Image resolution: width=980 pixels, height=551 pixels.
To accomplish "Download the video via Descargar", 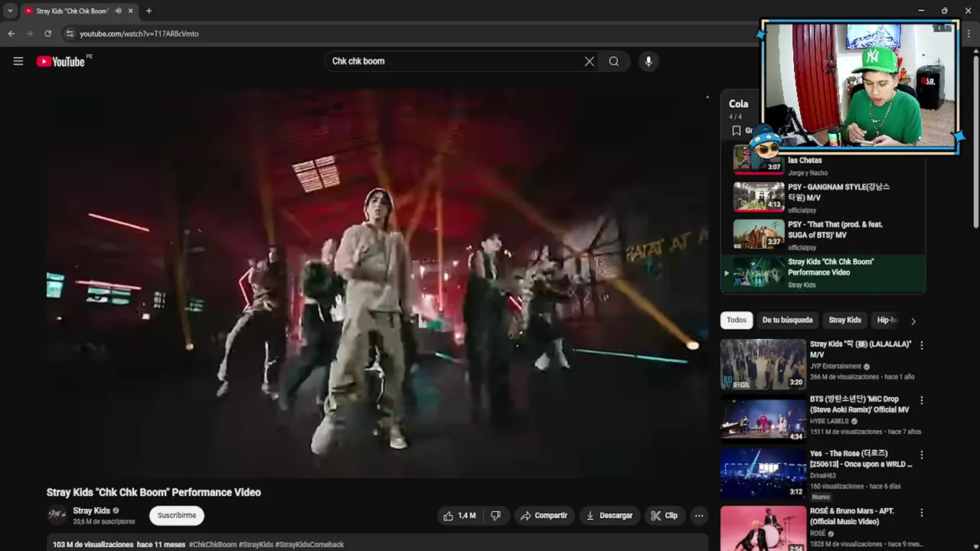I will (x=609, y=516).
